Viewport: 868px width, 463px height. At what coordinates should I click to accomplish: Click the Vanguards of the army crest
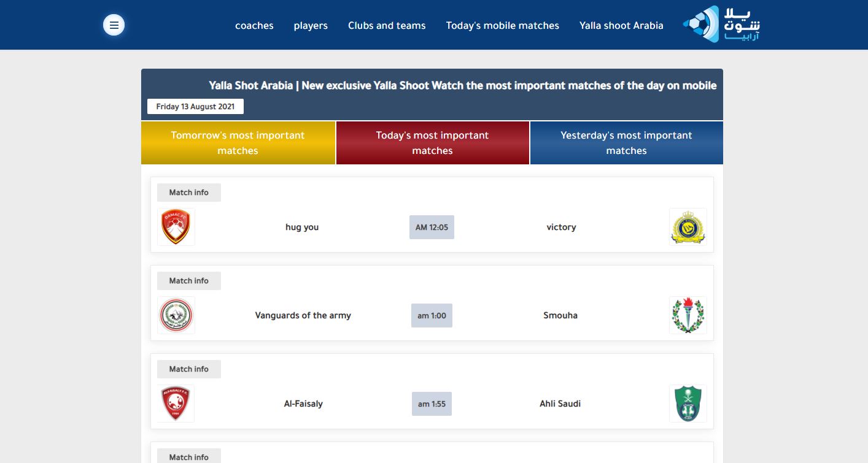point(176,315)
